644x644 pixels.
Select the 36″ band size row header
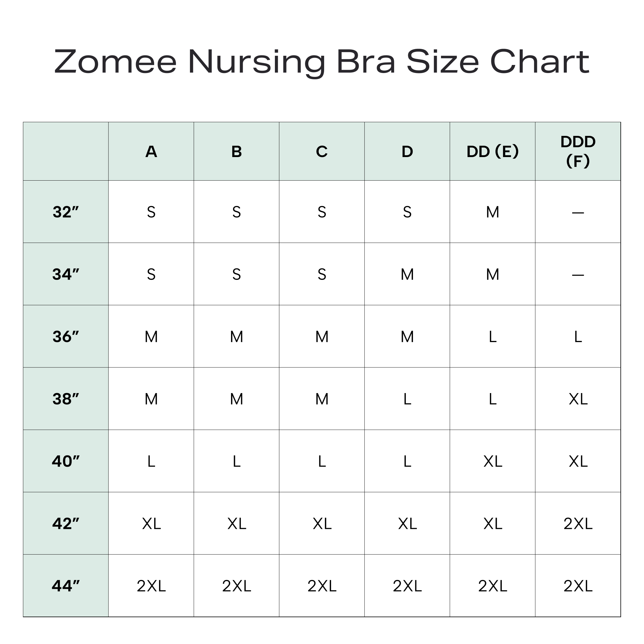point(66,337)
